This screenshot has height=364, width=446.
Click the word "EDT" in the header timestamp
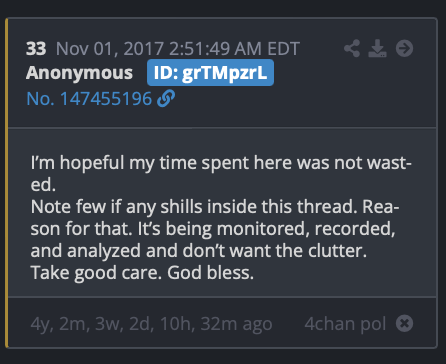[284, 49]
